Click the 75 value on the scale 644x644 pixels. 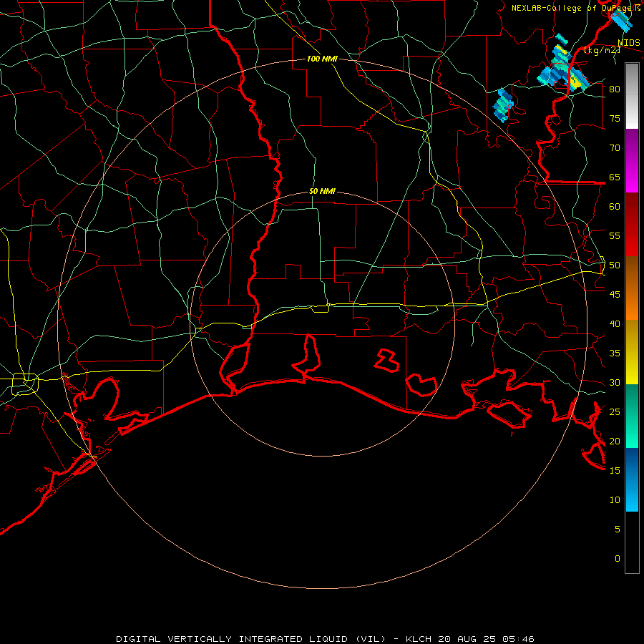(615, 118)
